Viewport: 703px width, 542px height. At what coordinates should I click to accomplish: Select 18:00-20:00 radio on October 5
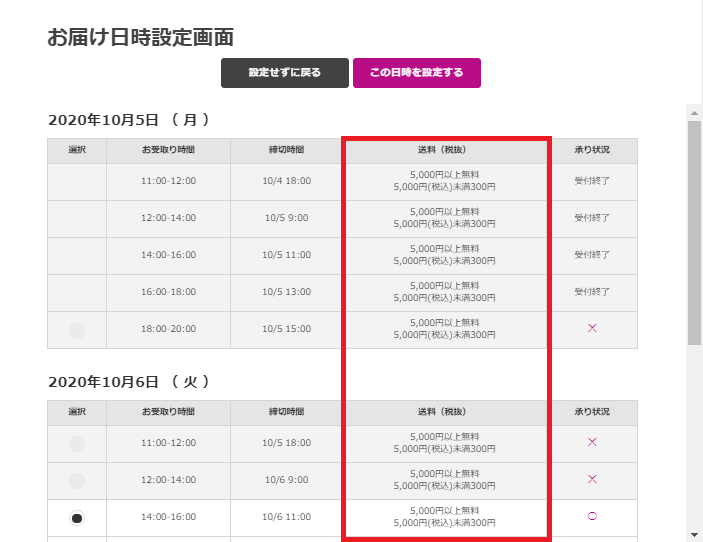click(77, 330)
